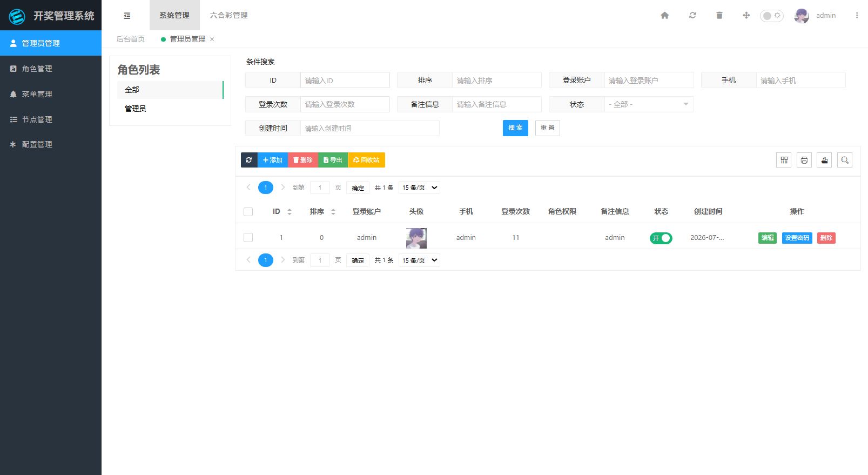Screen dimensions: 868x475
Task: Select page 1 in bottom pagination
Action: click(x=266, y=260)
